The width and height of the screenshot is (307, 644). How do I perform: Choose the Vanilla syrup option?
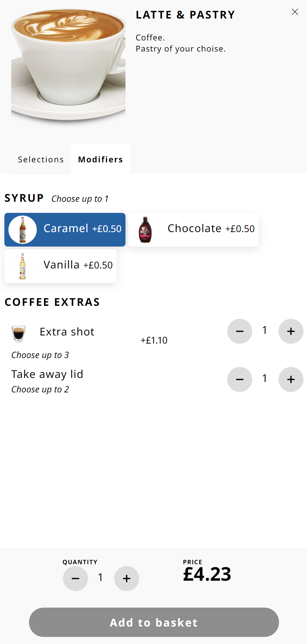[60, 266]
